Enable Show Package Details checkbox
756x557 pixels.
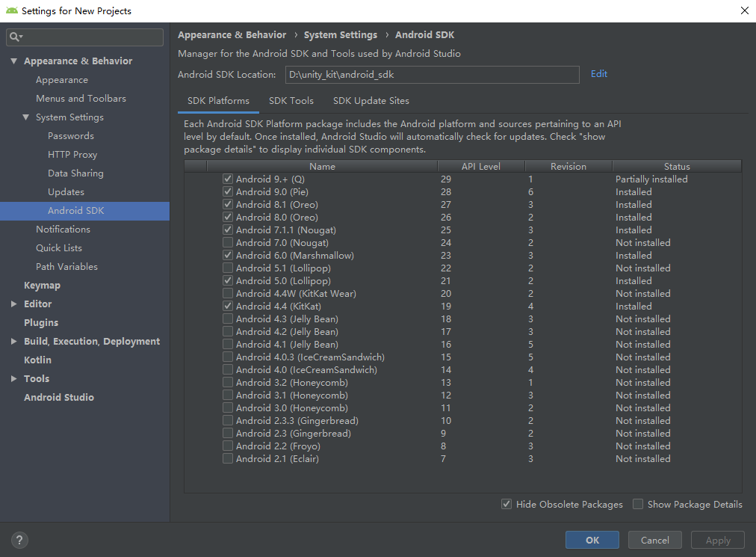(x=638, y=505)
